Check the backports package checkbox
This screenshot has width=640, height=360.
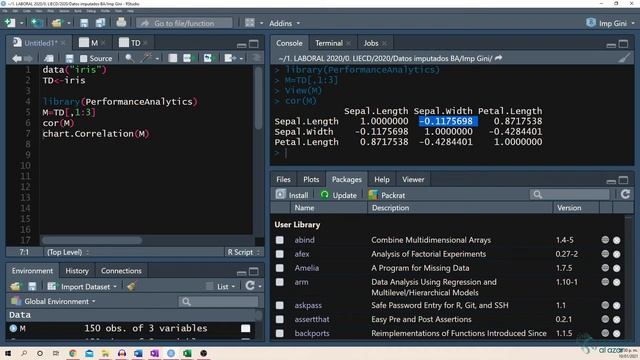280,333
